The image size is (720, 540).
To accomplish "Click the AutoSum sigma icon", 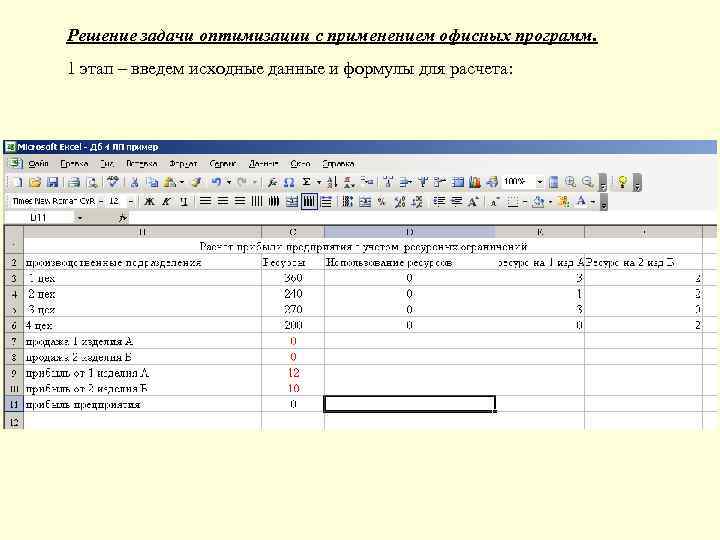I will (307, 182).
